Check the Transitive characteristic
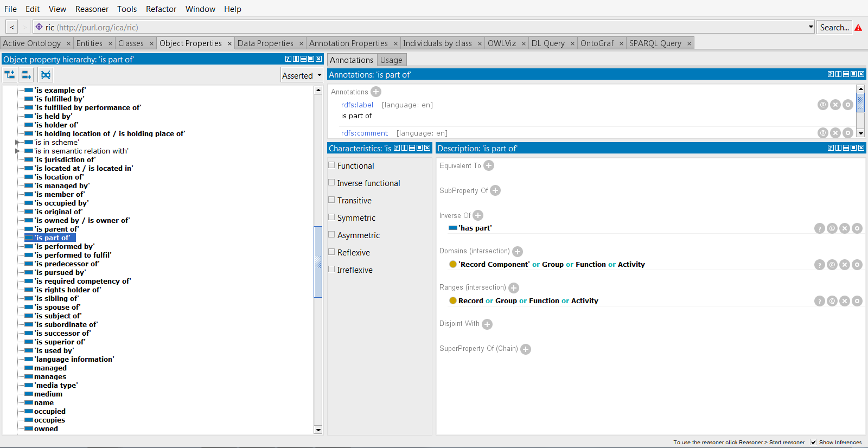Screen dimensions: 868x448 (x=331, y=200)
